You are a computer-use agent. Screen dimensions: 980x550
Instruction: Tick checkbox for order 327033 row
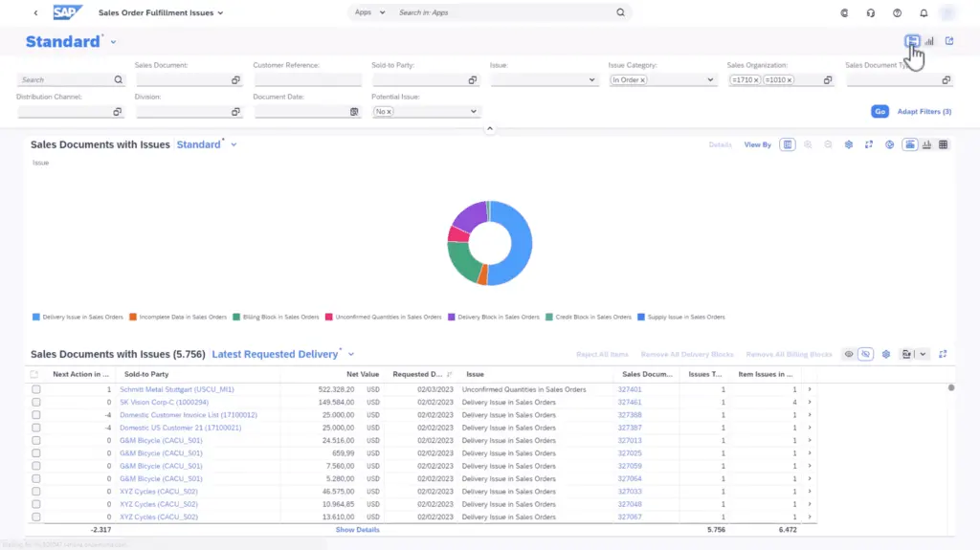coord(36,492)
